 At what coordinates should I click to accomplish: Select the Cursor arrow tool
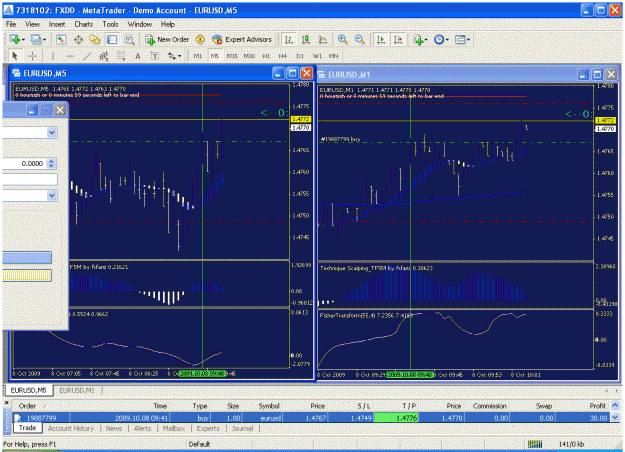[15, 56]
